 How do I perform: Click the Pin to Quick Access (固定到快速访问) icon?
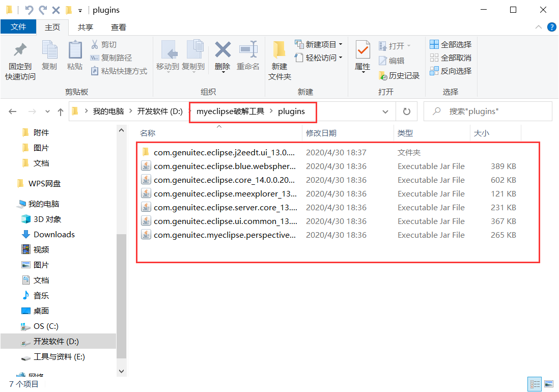coord(20,50)
